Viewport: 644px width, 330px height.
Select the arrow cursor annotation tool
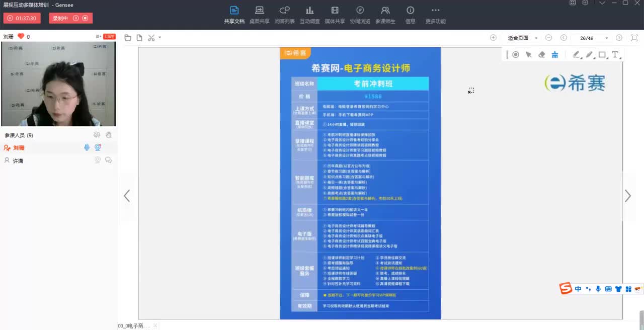coord(529,55)
